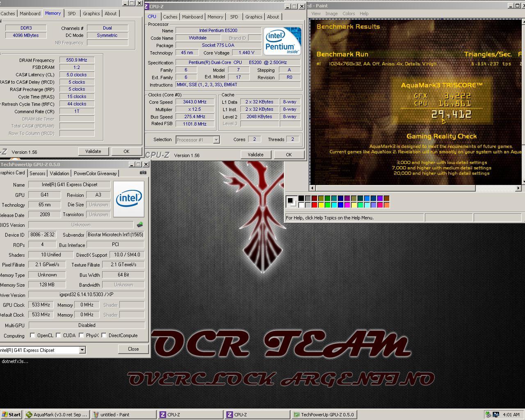Image resolution: width=525 pixels, height=420 pixels.
Task: Click OK in front CPU-Z window
Action: (289, 155)
